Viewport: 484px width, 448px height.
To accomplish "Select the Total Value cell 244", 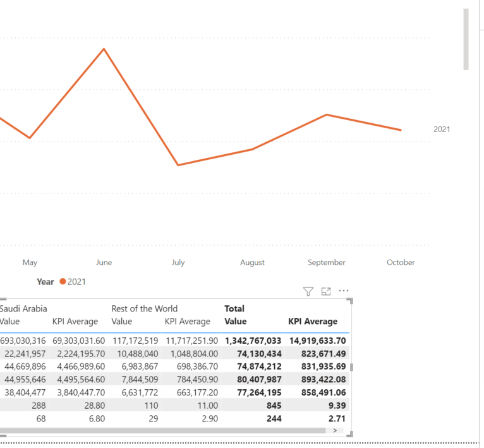I will tap(274, 419).
